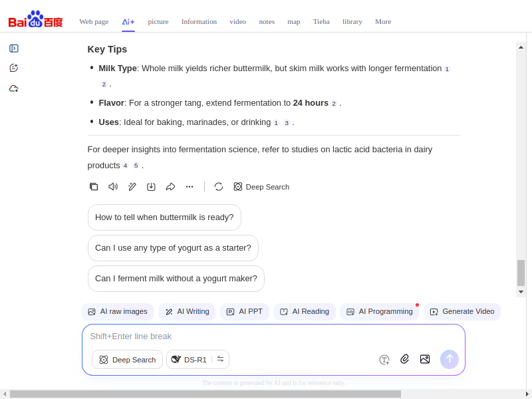Start a new chat from sidebar
Viewport: 532px width, 399px height.
[13, 68]
